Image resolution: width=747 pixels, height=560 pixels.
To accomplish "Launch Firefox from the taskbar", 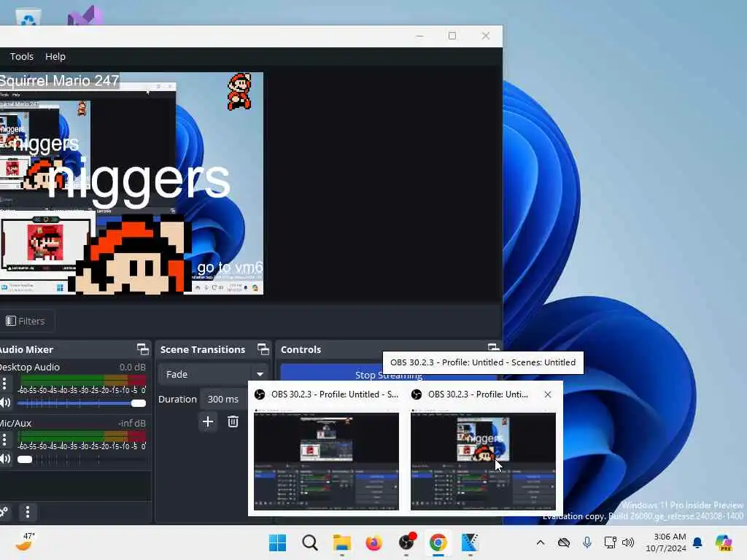I will (x=374, y=542).
